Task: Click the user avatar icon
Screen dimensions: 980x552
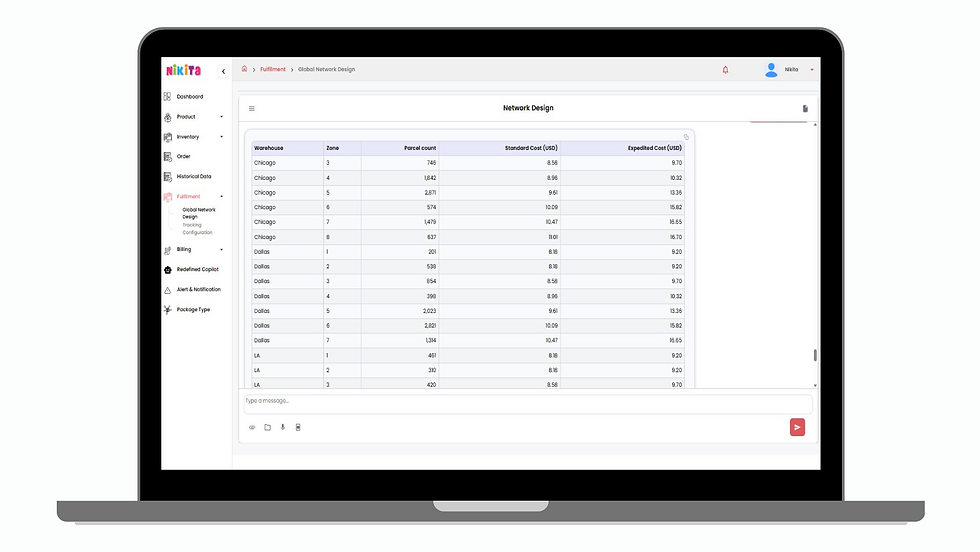Action: coord(771,69)
